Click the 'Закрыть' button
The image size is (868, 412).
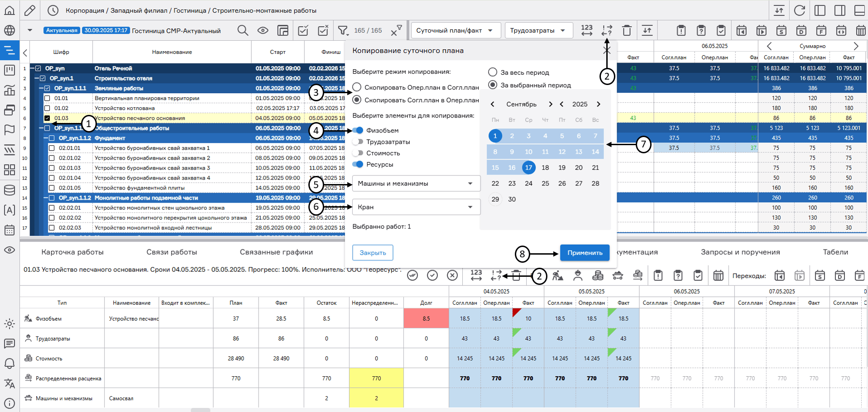tap(373, 253)
